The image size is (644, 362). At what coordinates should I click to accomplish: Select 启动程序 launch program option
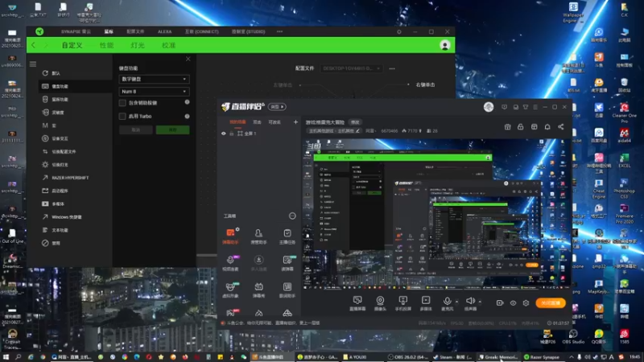tap(60, 191)
